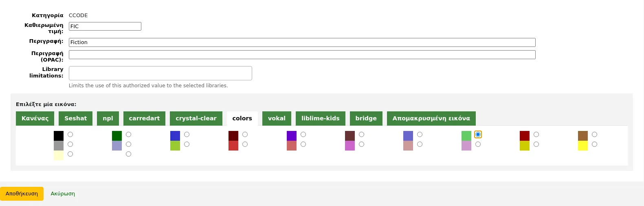Image resolution: width=644 pixels, height=206 pixels.
Task: Click the gray color swatch
Action: click(x=59, y=146)
